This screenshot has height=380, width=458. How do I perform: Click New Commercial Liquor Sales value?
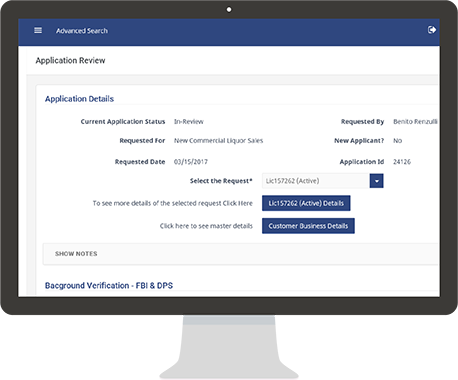pos(218,140)
